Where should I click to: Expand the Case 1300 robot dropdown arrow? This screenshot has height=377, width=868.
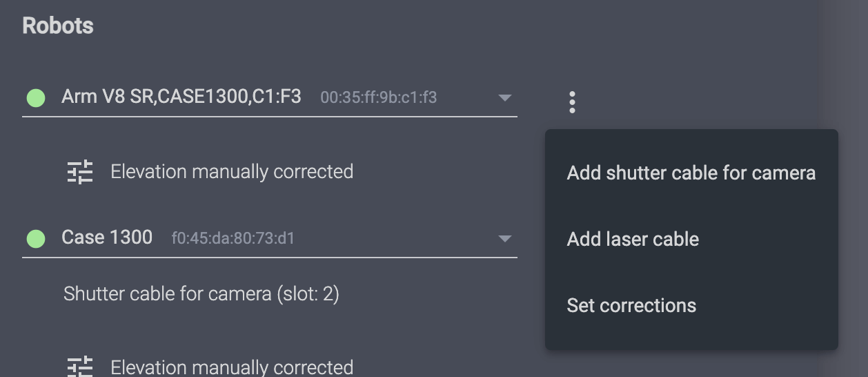click(x=504, y=239)
